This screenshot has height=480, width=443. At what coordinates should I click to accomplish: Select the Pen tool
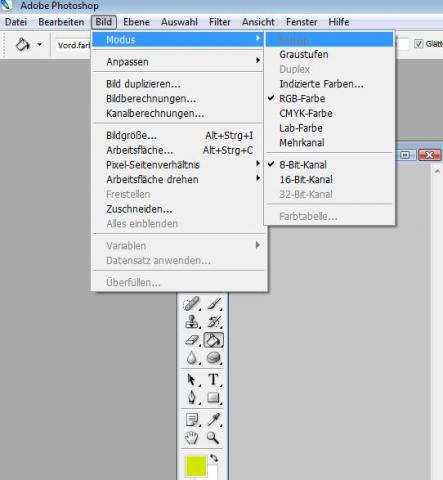(x=192, y=398)
